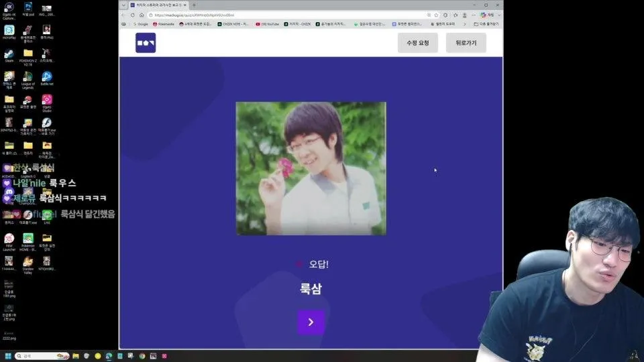
Task: Open the 치지직 - CHZZK bookmark
Action: [x=297, y=24]
